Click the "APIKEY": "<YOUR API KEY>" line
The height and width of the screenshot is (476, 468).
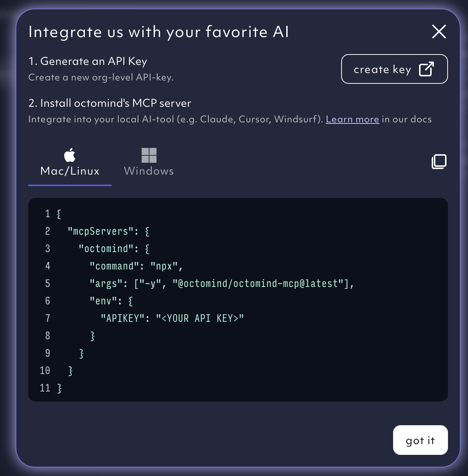(172, 318)
